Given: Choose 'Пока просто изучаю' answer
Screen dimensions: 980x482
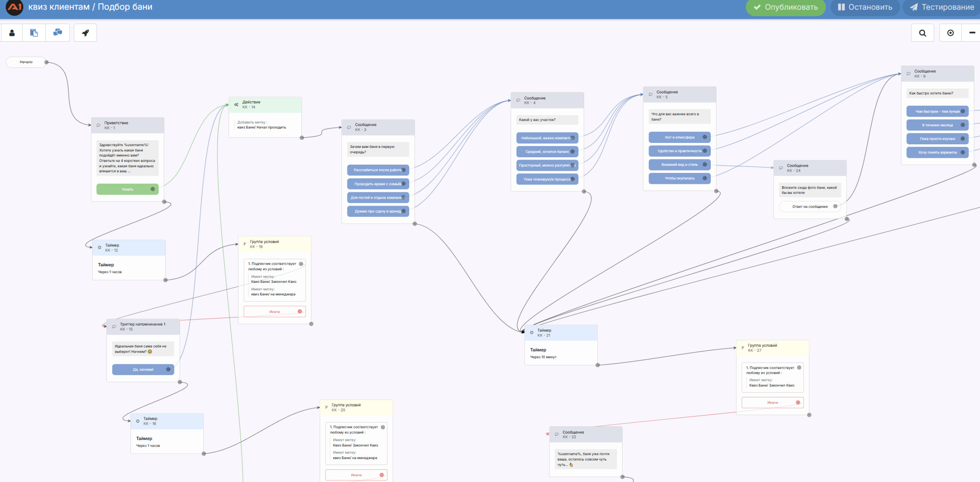Looking at the screenshot, I should pos(937,139).
